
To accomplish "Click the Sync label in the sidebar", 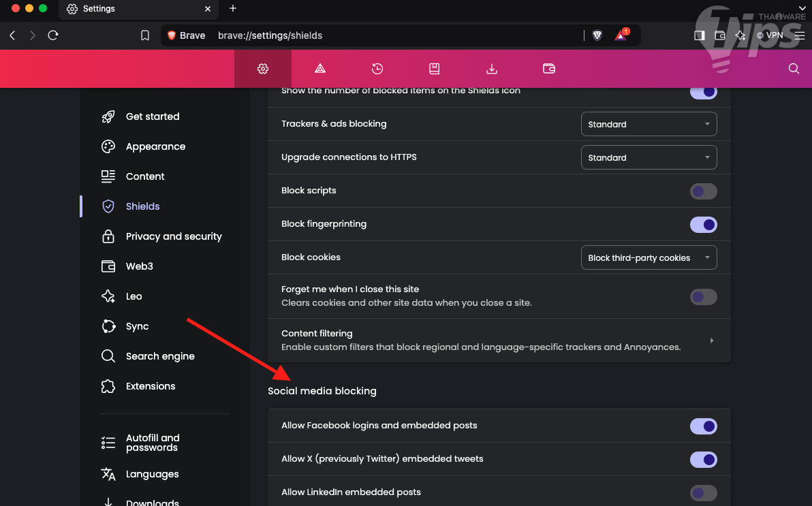I will (x=137, y=326).
